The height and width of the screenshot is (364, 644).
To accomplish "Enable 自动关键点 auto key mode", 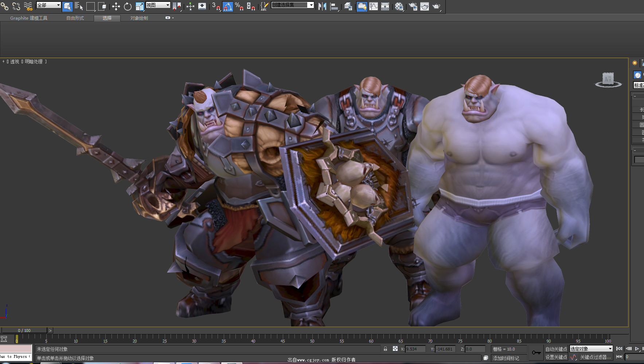I will pos(556,349).
